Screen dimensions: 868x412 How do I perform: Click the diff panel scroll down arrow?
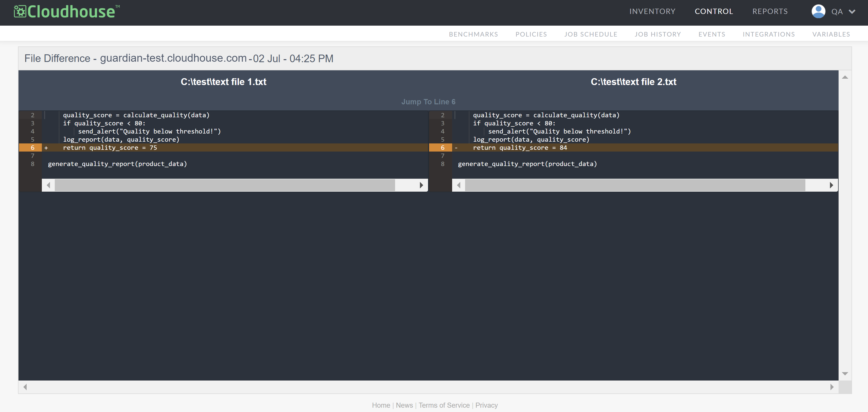point(845,373)
